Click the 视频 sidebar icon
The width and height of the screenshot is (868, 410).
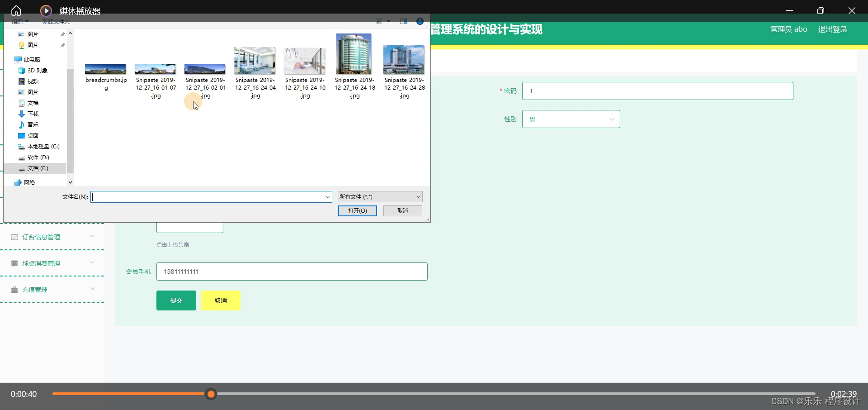click(x=22, y=81)
